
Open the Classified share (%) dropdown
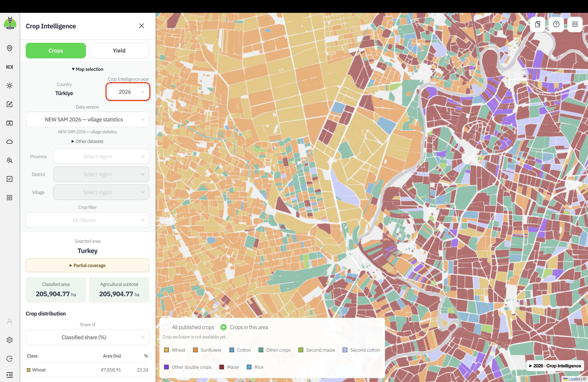pyautogui.click(x=87, y=337)
